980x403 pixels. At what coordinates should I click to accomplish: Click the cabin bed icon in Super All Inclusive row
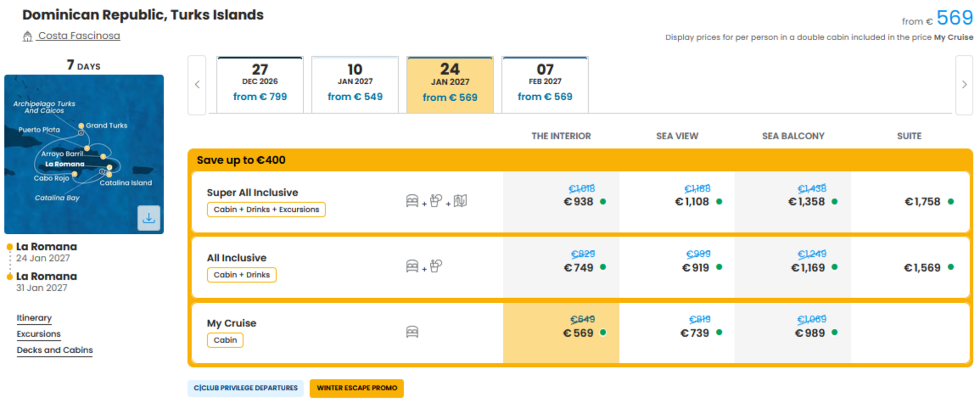tap(412, 201)
